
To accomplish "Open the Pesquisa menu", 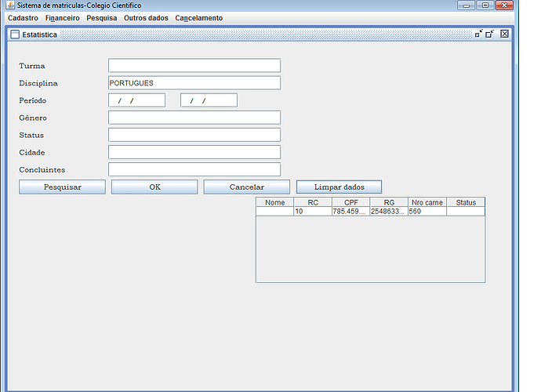I will point(102,18).
